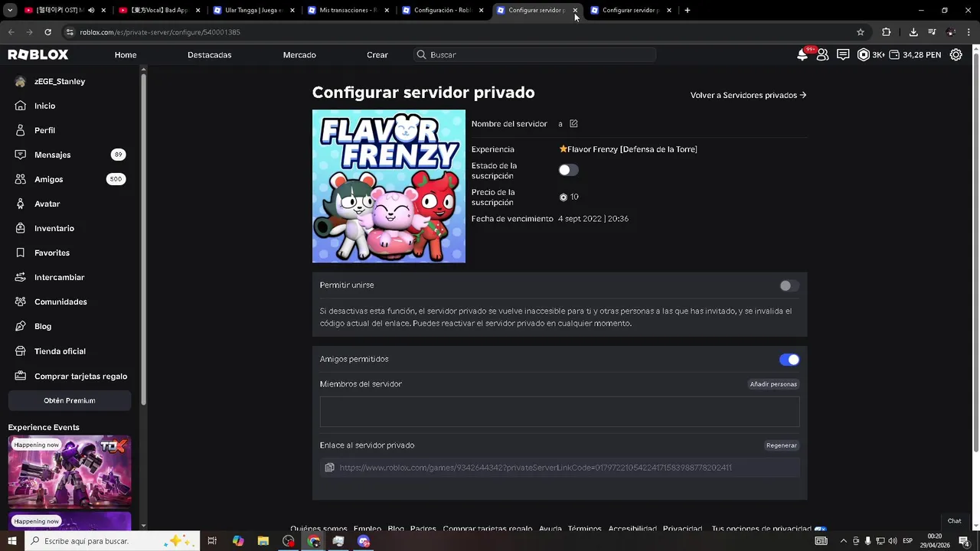Open the Mercado menu item
The image size is (980, 551).
coord(299,55)
